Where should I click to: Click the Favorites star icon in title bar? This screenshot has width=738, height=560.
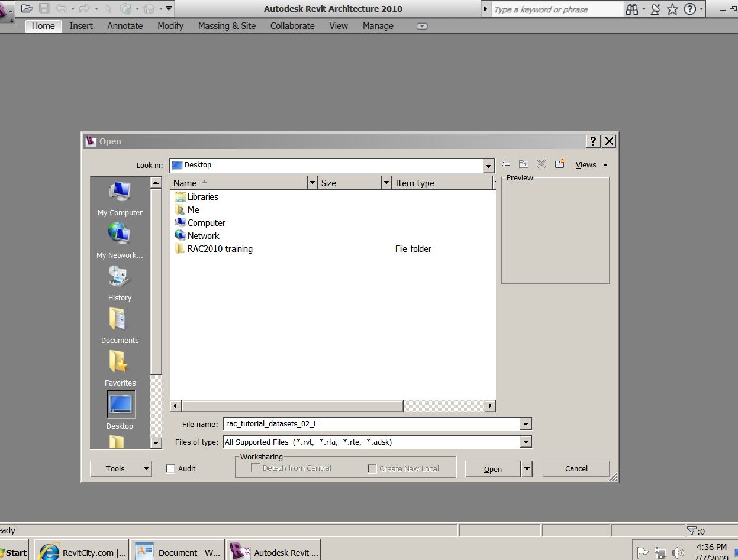(673, 9)
